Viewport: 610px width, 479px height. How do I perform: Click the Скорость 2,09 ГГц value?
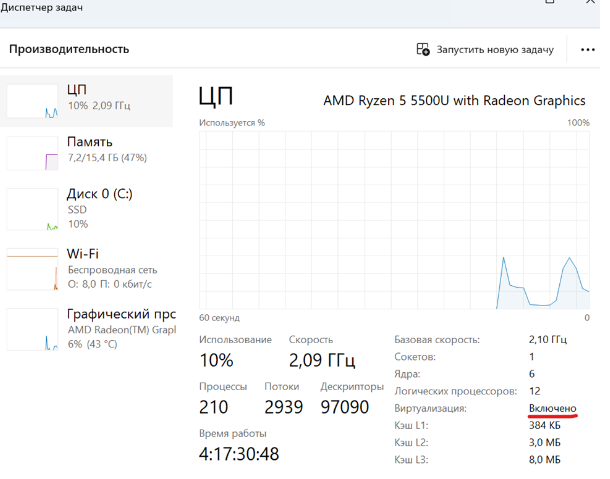pyautogui.click(x=322, y=360)
